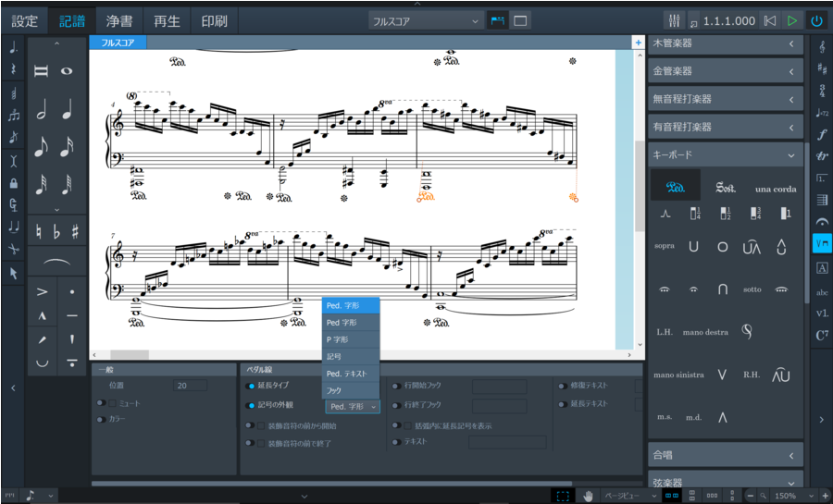
Task: Open the rehearsal marks panel icon
Action: (x=822, y=268)
